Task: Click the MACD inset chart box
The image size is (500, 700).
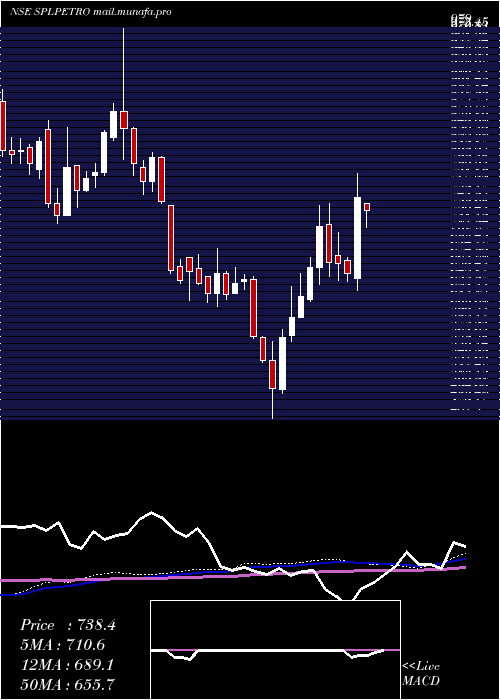Action: click(275, 650)
